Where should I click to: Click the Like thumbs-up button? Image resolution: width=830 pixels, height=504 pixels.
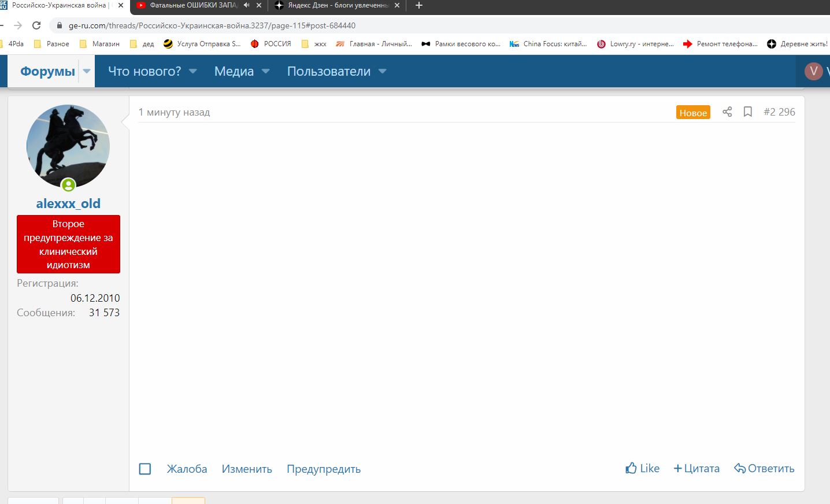pyautogui.click(x=642, y=468)
